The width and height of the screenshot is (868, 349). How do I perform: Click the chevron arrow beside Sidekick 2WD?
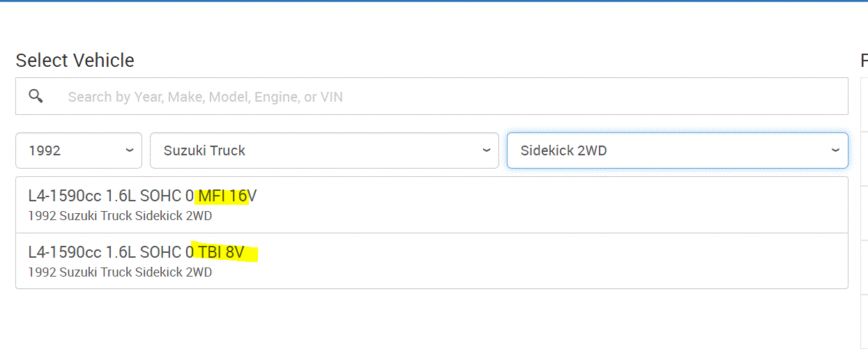click(x=836, y=150)
